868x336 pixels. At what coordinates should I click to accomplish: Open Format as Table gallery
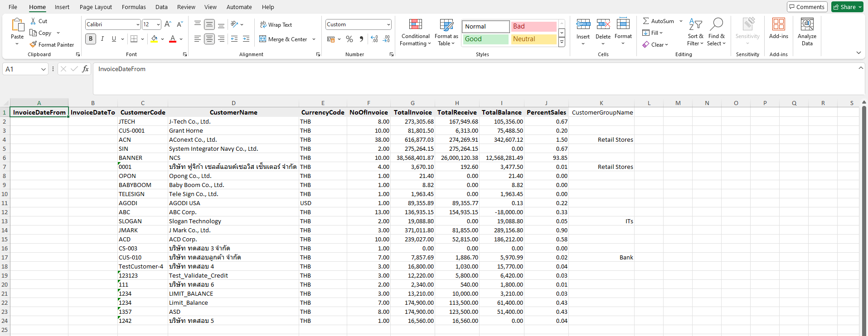[x=446, y=32]
